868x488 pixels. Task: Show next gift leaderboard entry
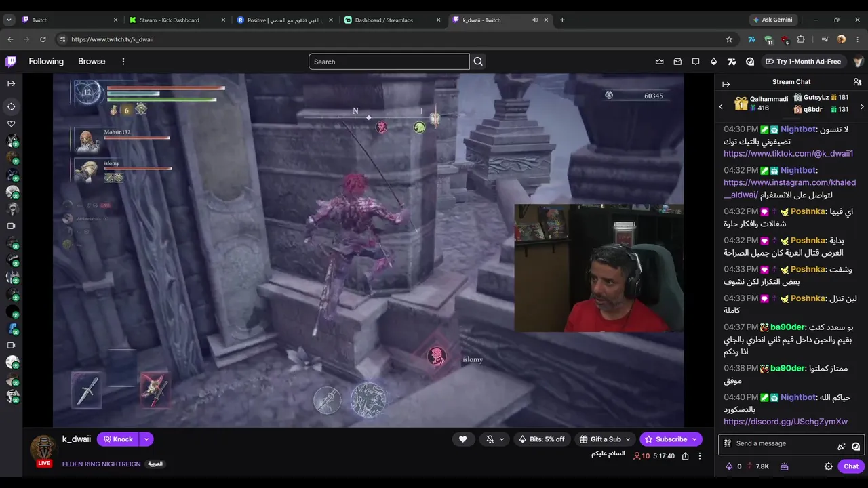[x=862, y=106]
